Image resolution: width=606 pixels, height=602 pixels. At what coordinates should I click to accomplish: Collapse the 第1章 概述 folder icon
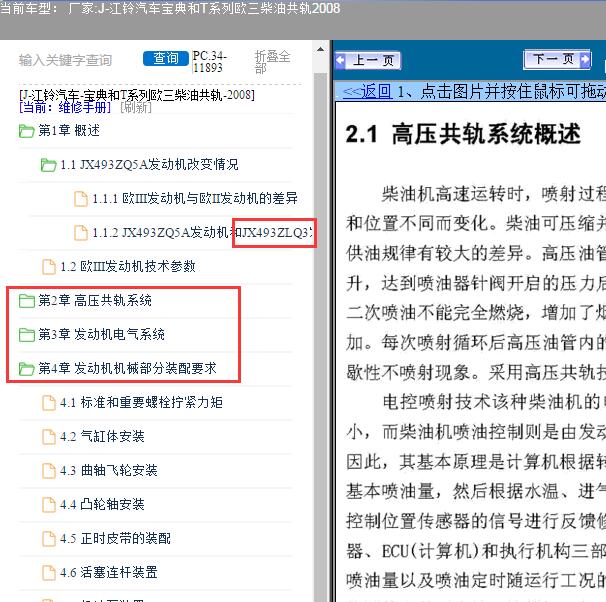coord(26,131)
